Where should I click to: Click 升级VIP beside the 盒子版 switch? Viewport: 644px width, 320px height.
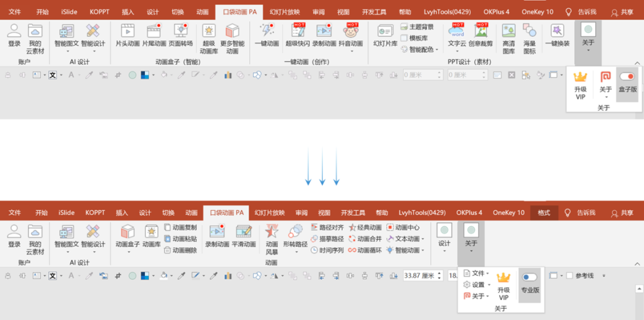(x=580, y=85)
